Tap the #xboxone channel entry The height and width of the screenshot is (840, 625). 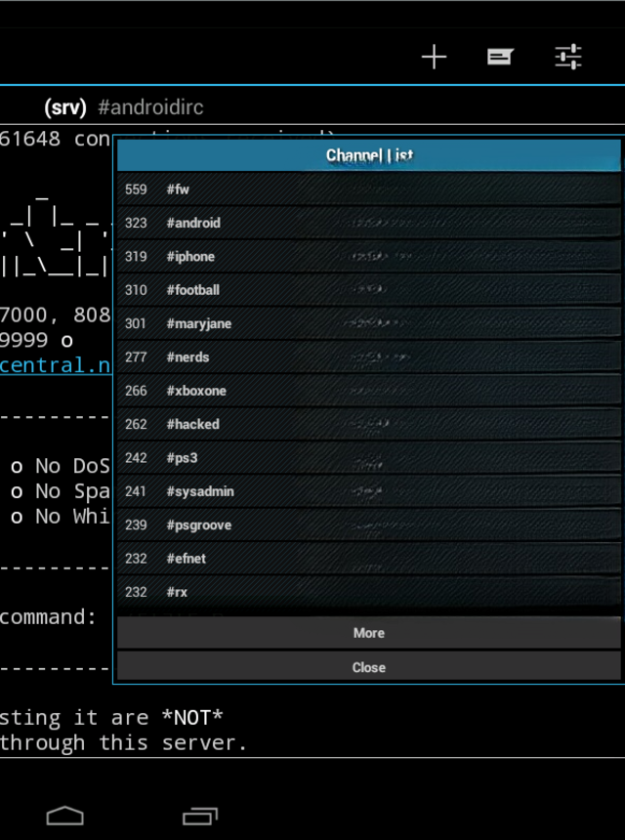coord(368,391)
